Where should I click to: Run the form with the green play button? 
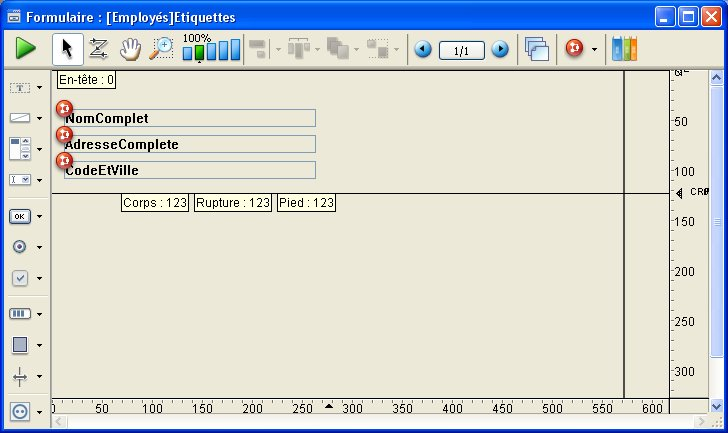(25, 48)
